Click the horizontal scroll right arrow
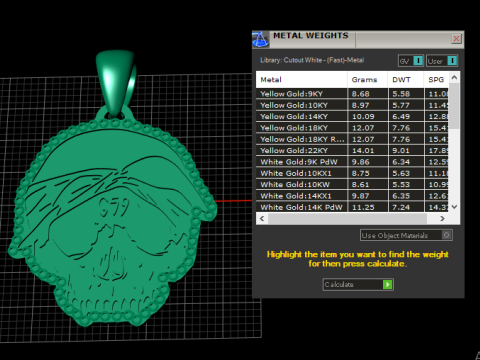The width and height of the screenshot is (480, 360). (x=442, y=219)
